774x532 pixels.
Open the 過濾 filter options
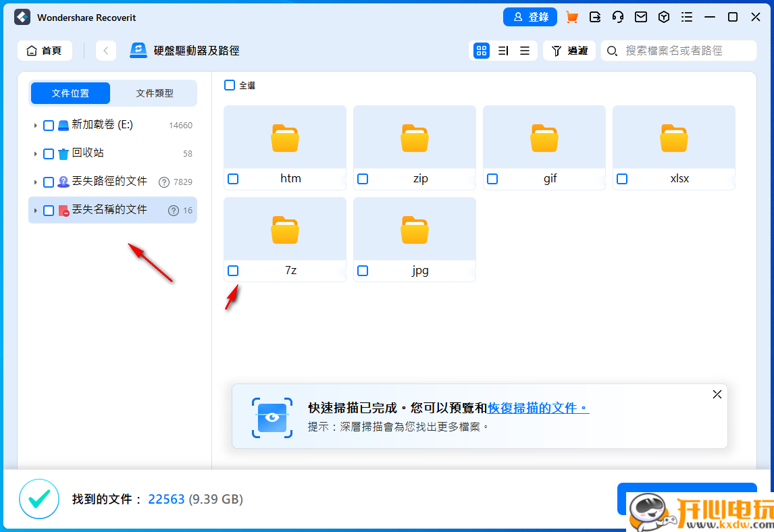click(569, 51)
